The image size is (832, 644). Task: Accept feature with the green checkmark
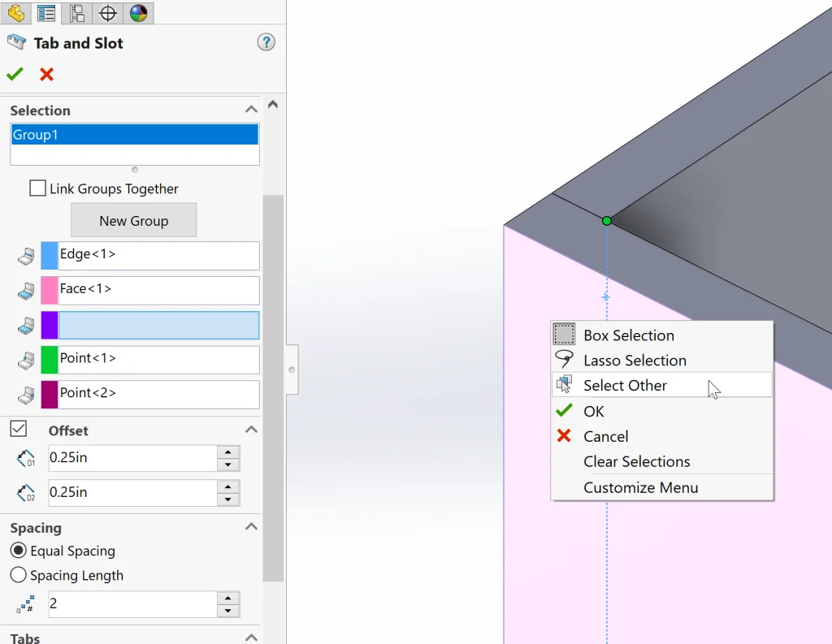[15, 75]
